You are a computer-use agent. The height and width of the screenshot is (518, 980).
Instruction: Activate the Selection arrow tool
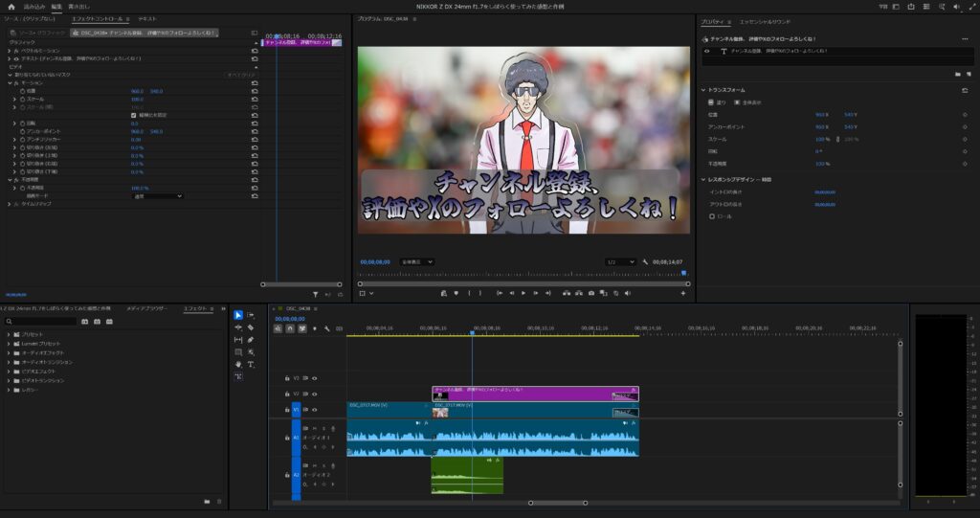click(238, 315)
